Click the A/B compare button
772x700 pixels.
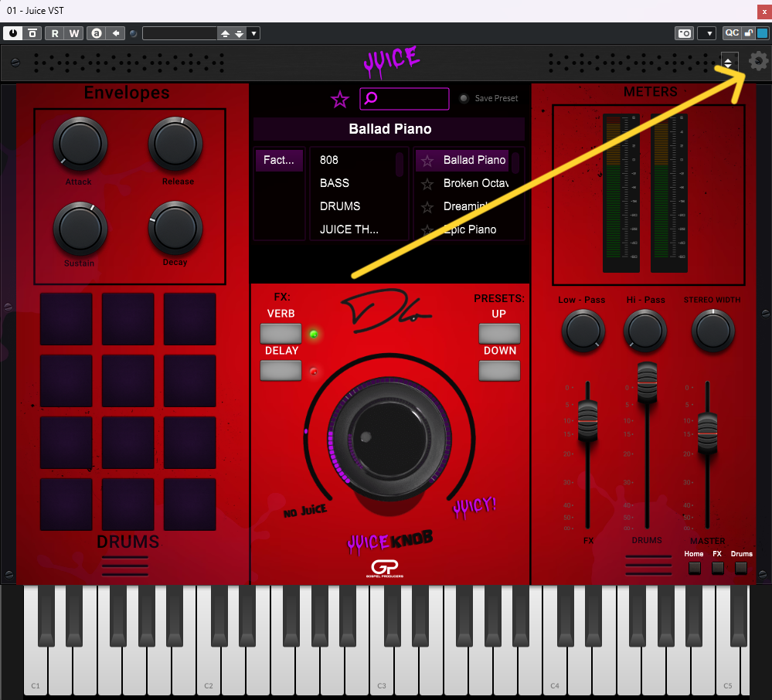[x=97, y=33]
